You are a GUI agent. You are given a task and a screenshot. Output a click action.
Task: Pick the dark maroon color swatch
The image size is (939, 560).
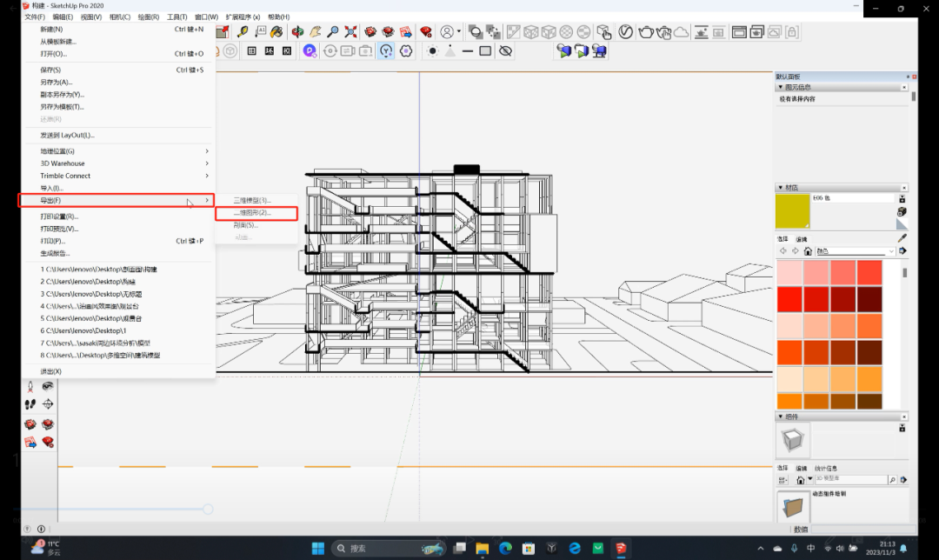point(869,299)
